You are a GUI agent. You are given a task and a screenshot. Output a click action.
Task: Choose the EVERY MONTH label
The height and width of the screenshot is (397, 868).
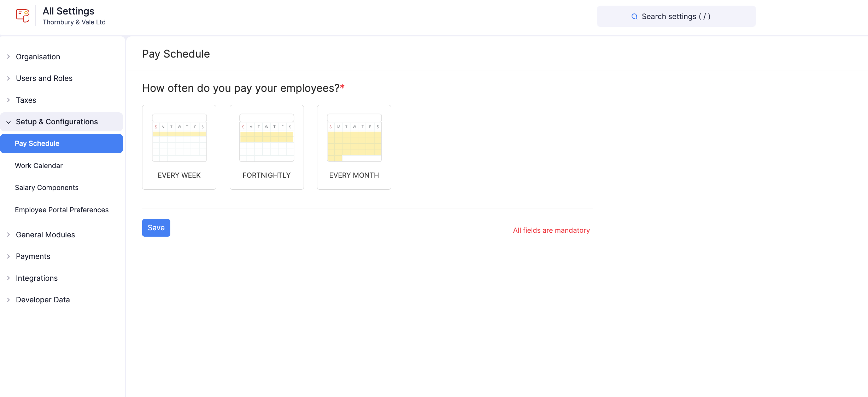coord(354,175)
